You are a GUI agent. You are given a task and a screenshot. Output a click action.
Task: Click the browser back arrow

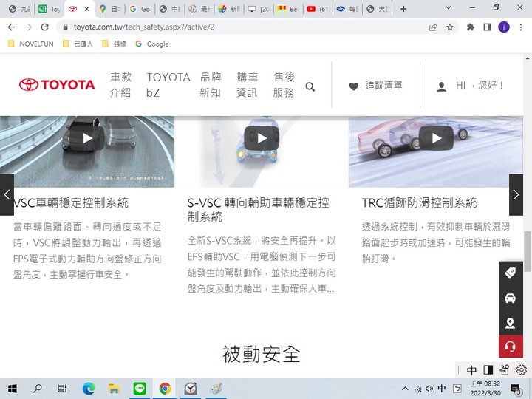coord(11,27)
